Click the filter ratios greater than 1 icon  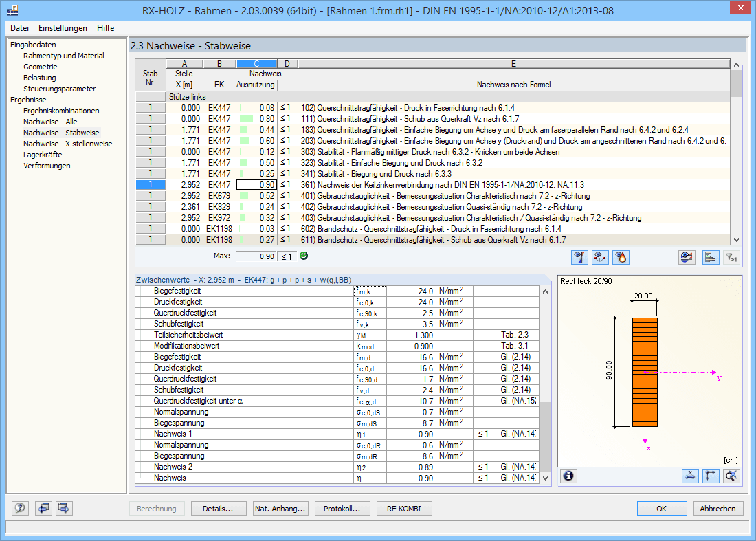[731, 258]
